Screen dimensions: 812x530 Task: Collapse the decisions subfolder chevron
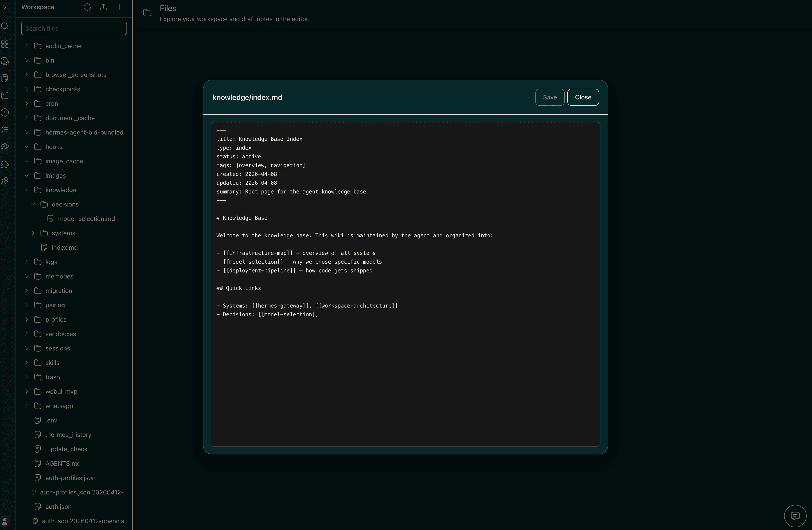pos(33,204)
